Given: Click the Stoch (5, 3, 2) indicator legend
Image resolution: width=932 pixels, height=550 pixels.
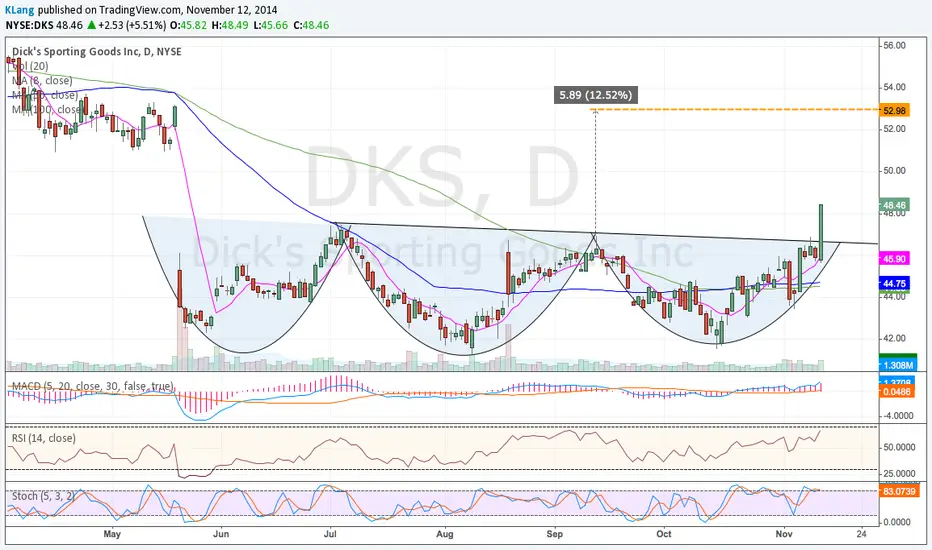Looking at the screenshot, I should [43, 496].
